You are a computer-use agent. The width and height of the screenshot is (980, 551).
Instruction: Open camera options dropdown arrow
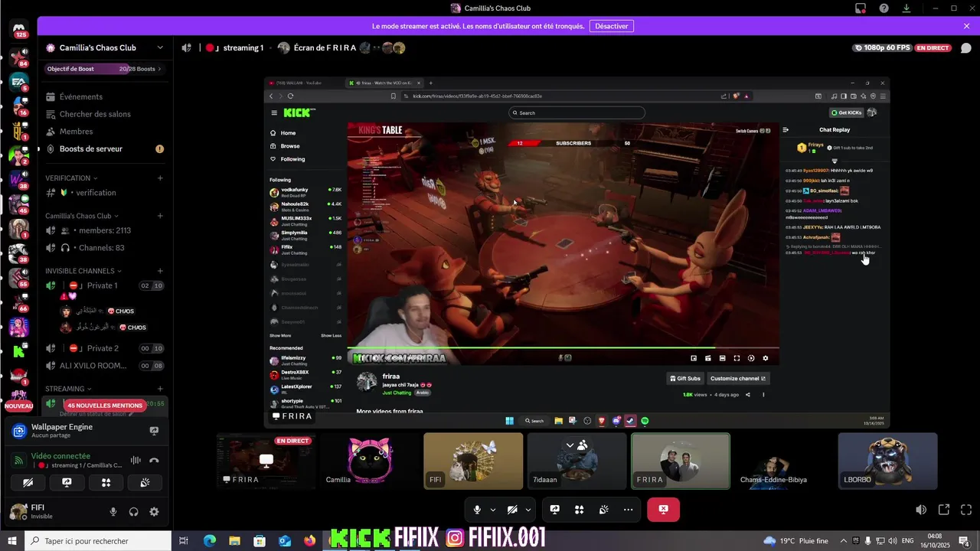[528, 510]
